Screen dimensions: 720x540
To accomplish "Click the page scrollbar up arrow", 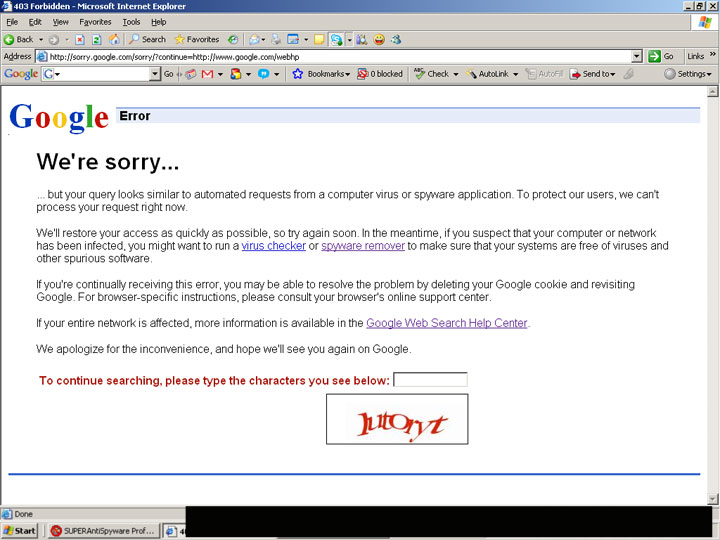I will click(713, 92).
